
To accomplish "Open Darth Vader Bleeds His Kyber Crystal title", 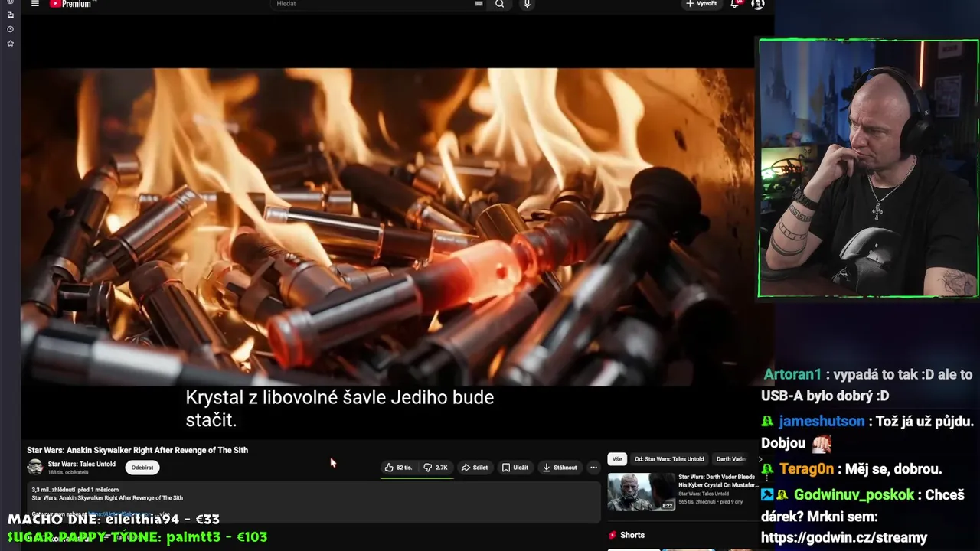I will coord(717,481).
